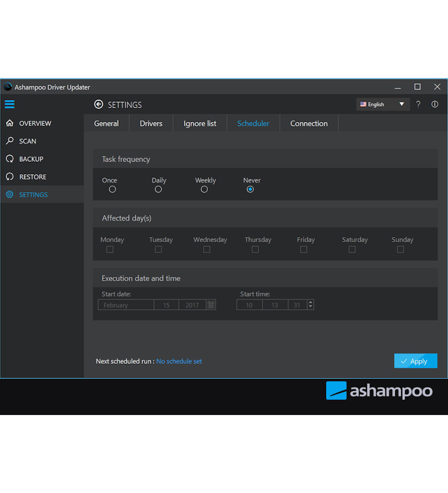Screen dimensions: 448x493
Task: Click the Apply button
Action: (415, 361)
